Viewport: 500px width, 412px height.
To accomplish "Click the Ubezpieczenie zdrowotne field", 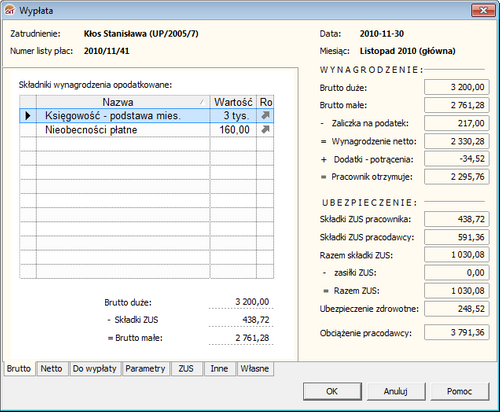I will (457, 309).
